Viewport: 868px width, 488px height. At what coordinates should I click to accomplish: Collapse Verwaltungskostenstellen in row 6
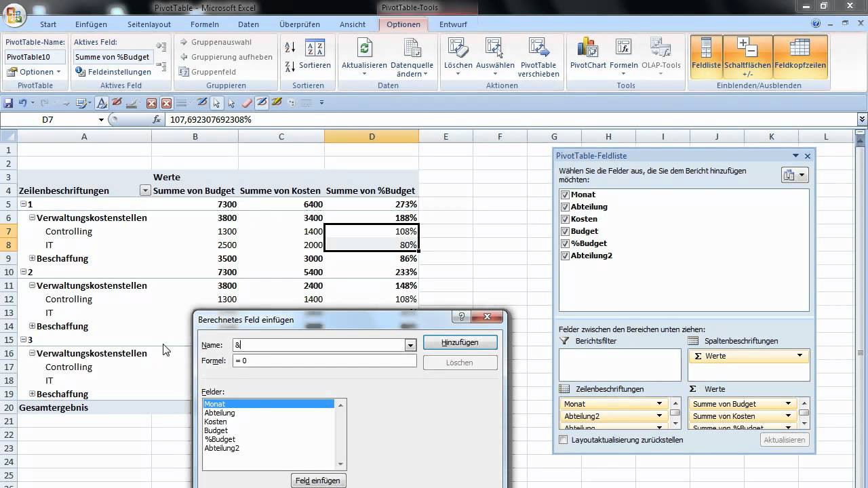click(32, 218)
